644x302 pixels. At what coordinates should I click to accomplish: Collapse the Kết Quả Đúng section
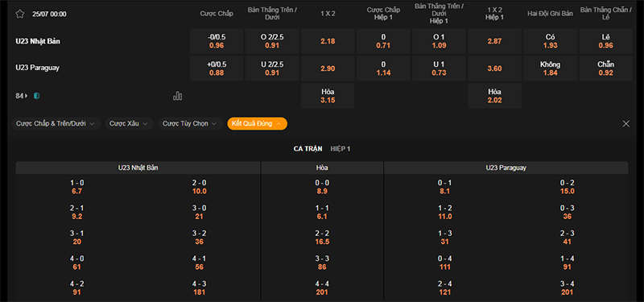[x=257, y=124]
